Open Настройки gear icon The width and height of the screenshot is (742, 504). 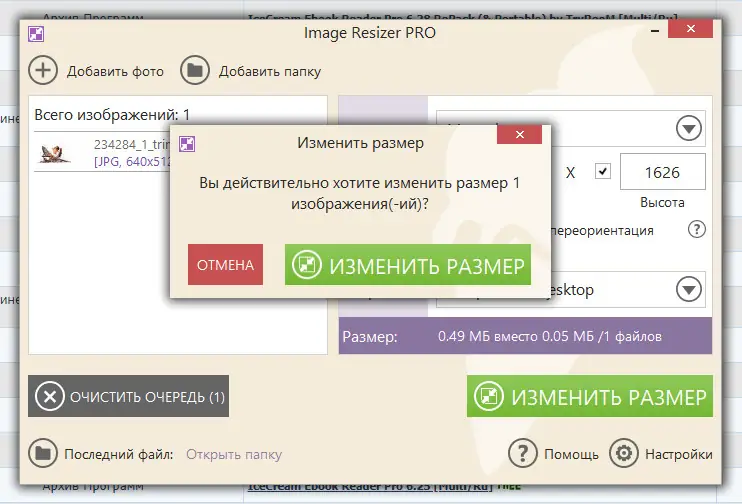point(624,453)
